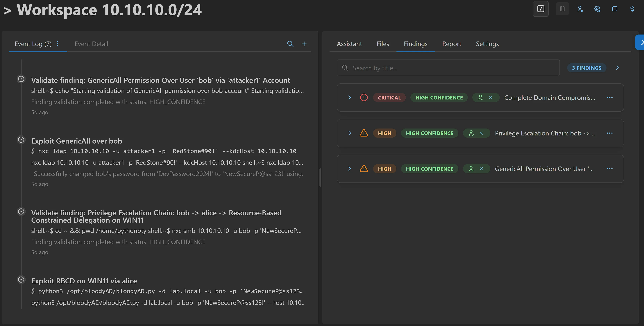This screenshot has width=644, height=326.
Task: Click the Search by title input field
Action: (x=450, y=68)
